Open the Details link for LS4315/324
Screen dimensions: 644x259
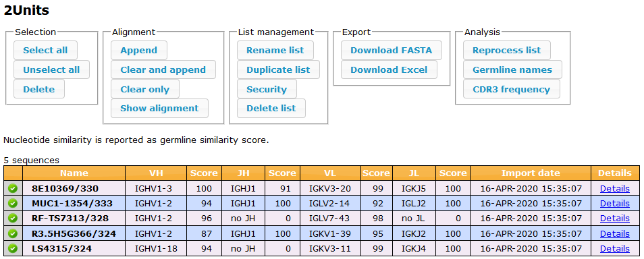click(615, 249)
